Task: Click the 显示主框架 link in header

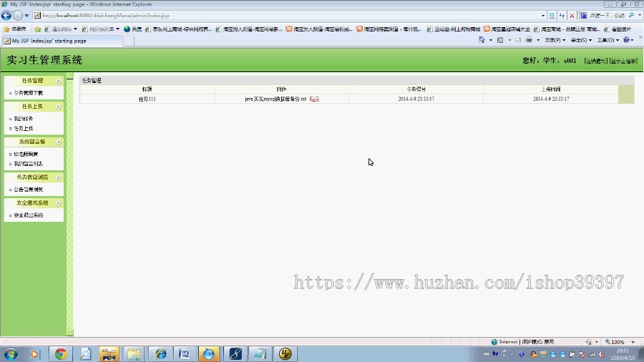Action: [623, 61]
